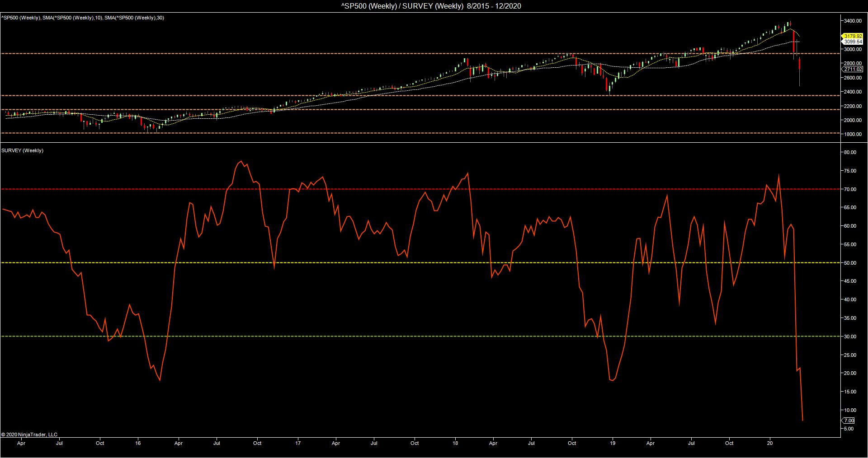Click the 75.00 survey axis label
The image size is (868, 458).
click(850, 171)
